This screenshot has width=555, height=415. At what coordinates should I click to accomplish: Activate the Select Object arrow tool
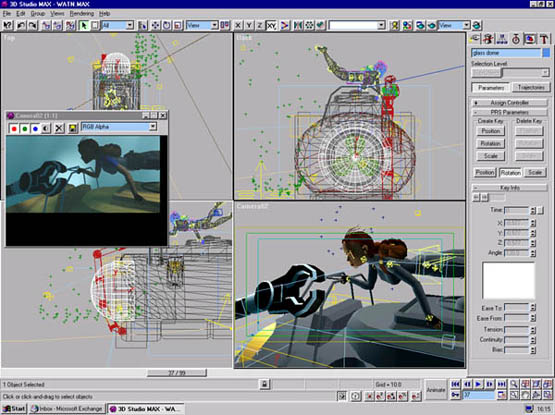click(84, 25)
